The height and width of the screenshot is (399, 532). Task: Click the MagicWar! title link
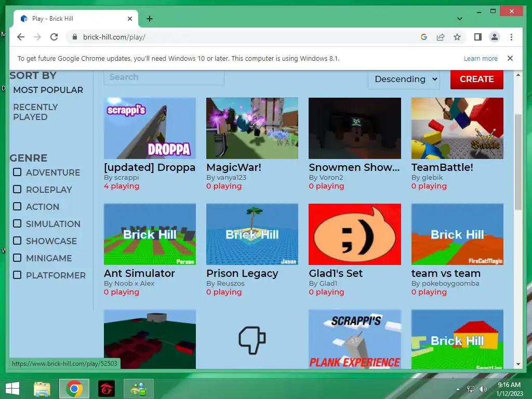pos(234,168)
